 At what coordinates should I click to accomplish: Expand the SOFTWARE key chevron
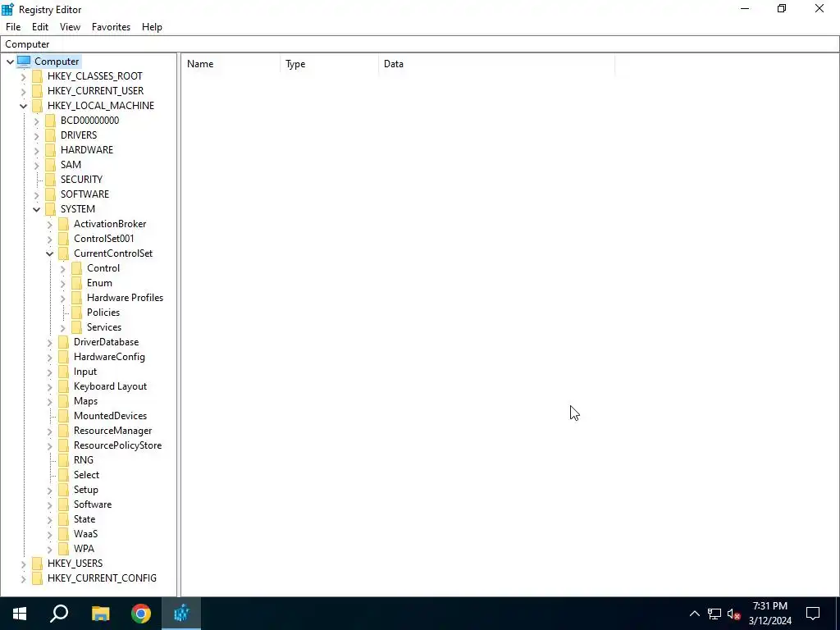tap(36, 195)
